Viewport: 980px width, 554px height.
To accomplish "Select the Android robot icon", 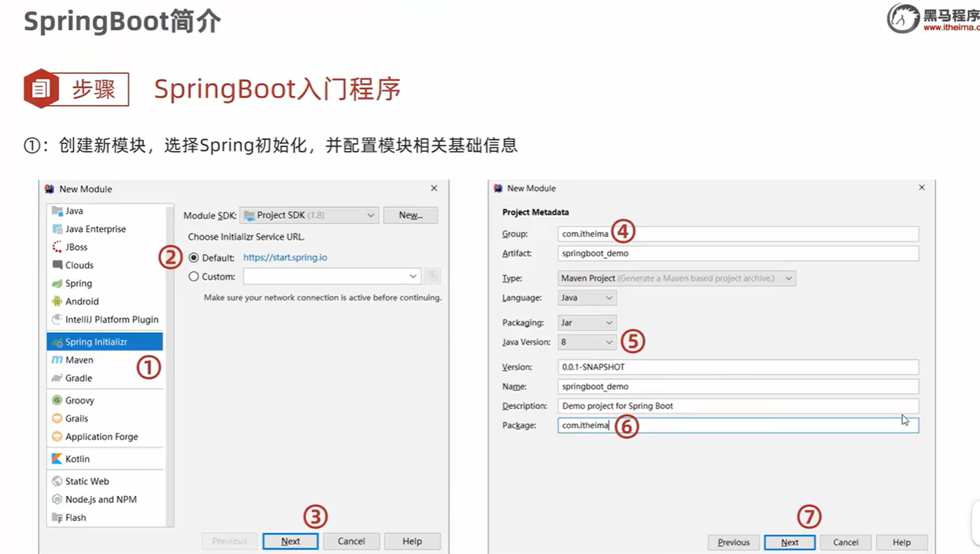I will point(57,301).
